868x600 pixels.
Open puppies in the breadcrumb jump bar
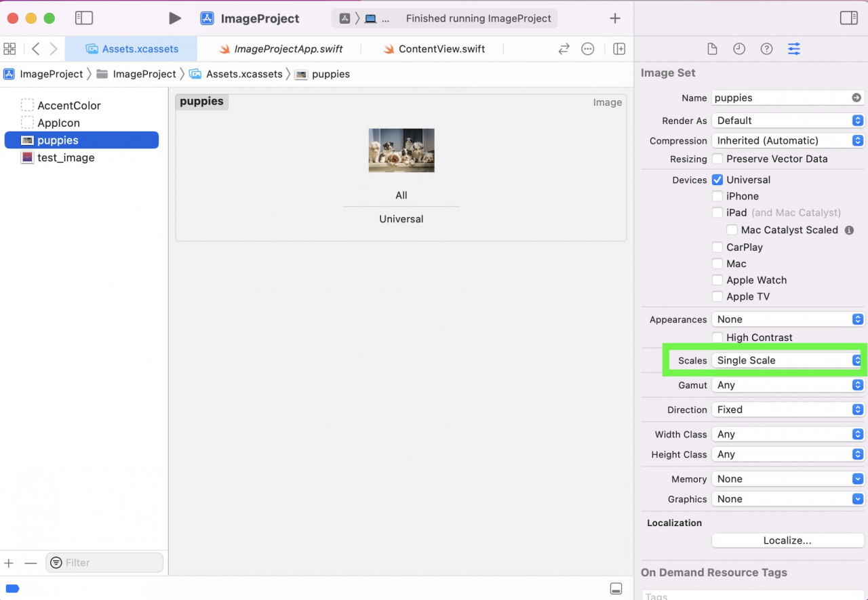pos(332,74)
